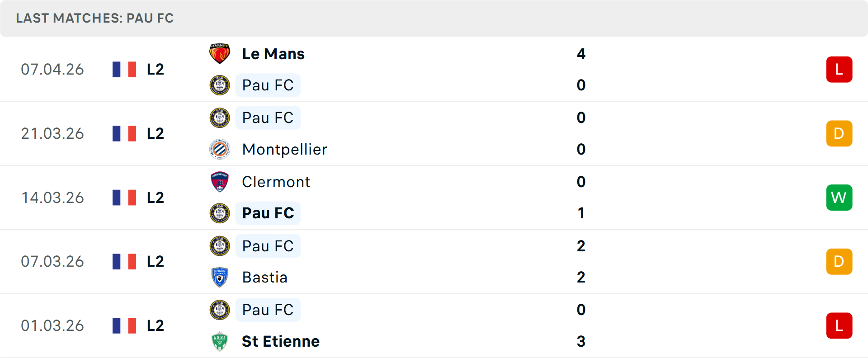
Task: Click the red L badge for St Etienne match
Action: point(839,325)
